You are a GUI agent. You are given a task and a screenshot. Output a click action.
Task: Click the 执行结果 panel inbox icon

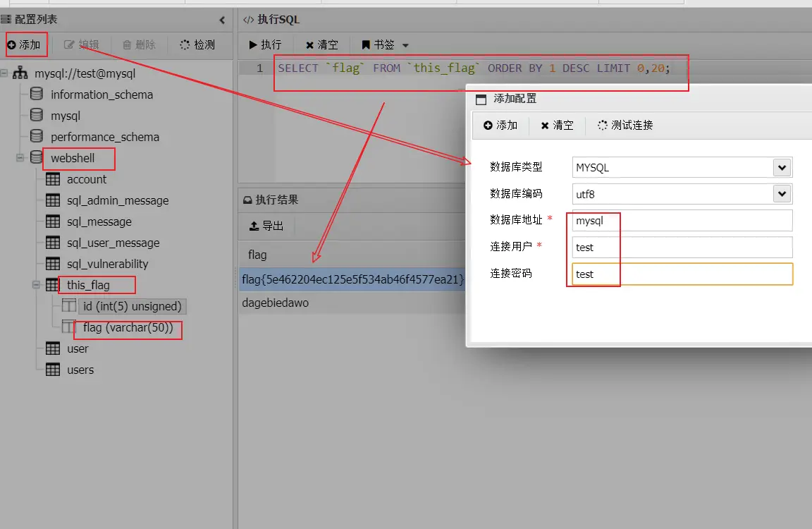247,200
